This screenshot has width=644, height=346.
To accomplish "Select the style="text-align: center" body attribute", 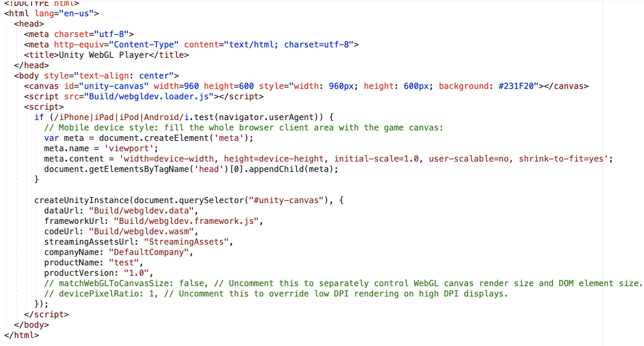I will (109, 76).
